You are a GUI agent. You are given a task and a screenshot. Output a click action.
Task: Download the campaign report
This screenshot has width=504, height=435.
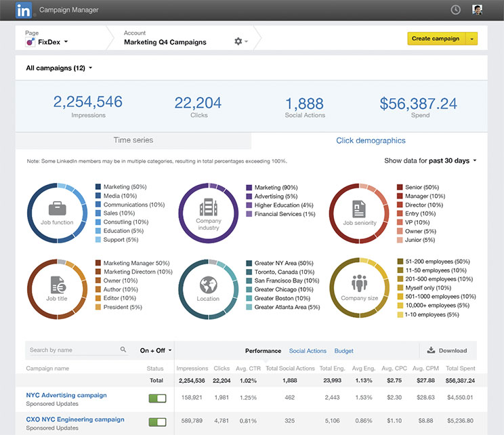pyautogui.click(x=447, y=350)
